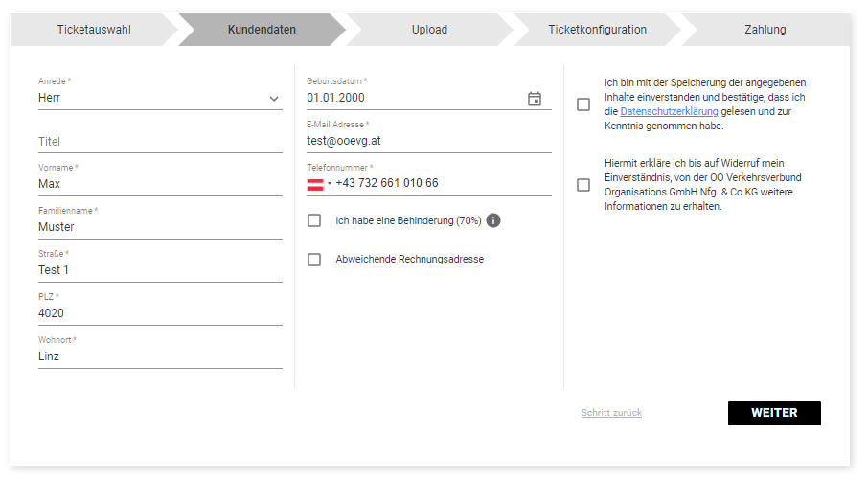
Task: Follow the 'Schritt zurück' link
Action: click(611, 413)
